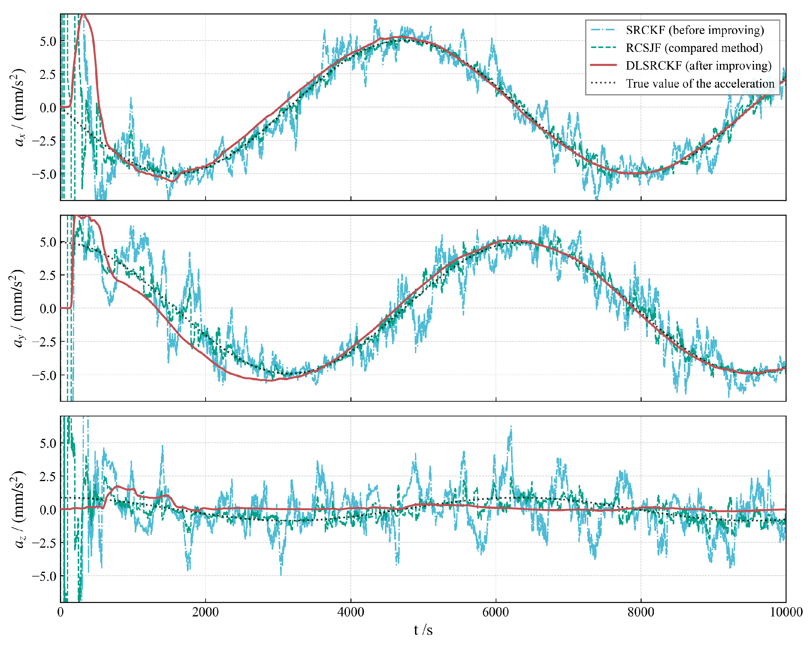Click the 4000 tick label on x-axis

pos(350,612)
